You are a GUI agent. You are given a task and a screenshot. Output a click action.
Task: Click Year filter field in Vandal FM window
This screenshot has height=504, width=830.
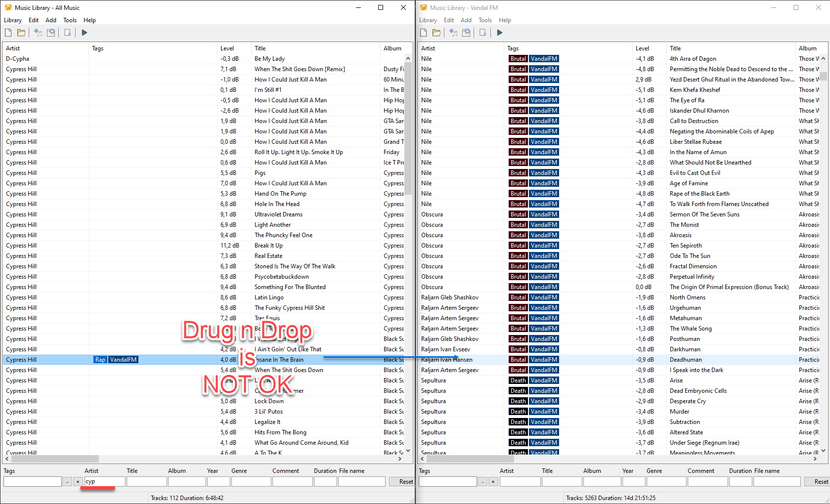pos(634,482)
